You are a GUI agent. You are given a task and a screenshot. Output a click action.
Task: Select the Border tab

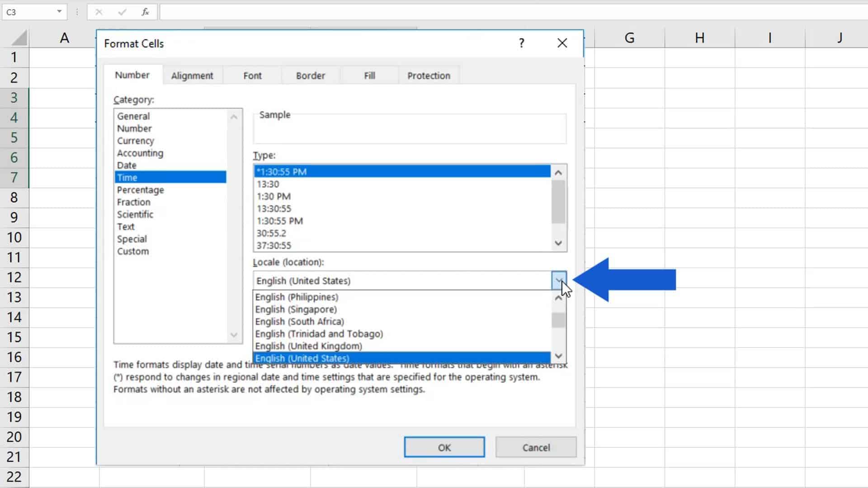[310, 75]
